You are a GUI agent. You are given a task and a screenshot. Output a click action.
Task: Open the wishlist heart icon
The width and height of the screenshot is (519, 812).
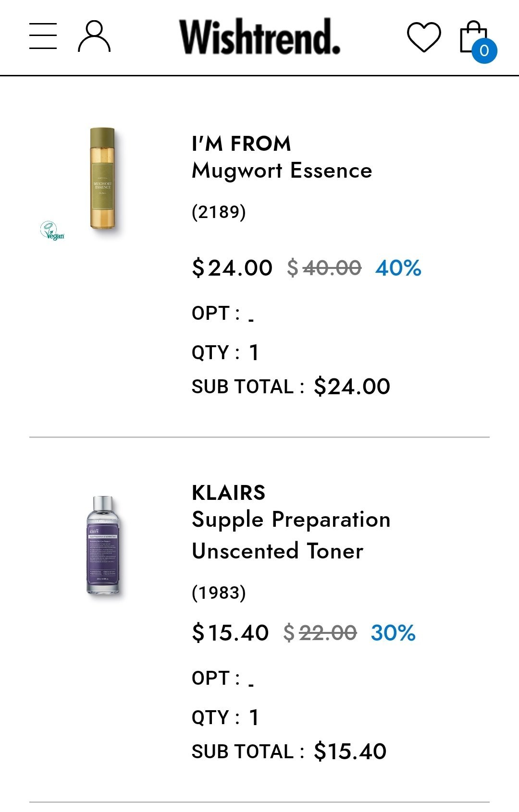423,37
